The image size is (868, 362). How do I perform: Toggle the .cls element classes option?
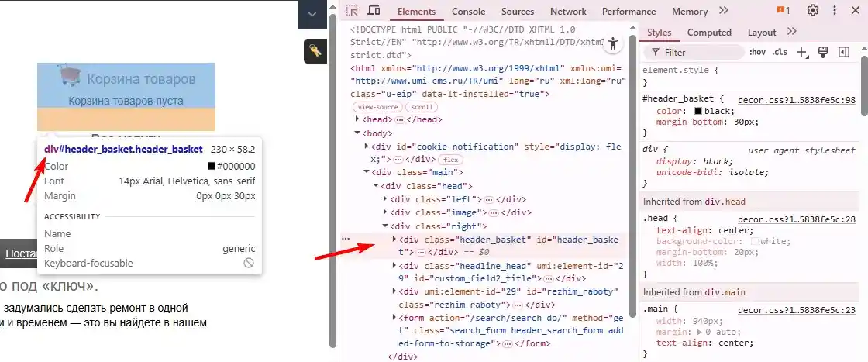(779, 52)
